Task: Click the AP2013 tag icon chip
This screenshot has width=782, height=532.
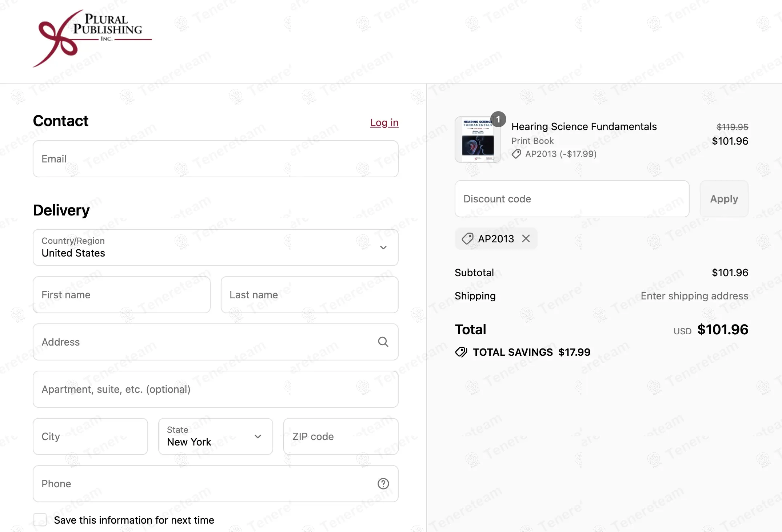Action: tap(467, 239)
